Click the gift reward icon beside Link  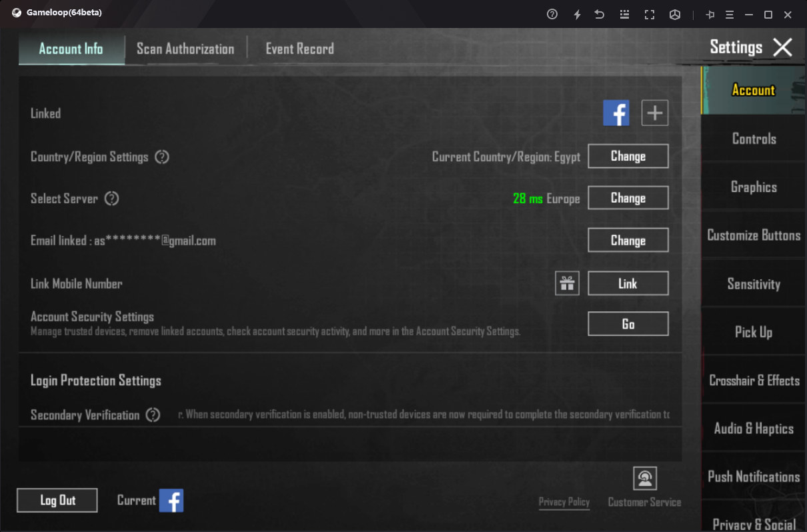pos(567,283)
